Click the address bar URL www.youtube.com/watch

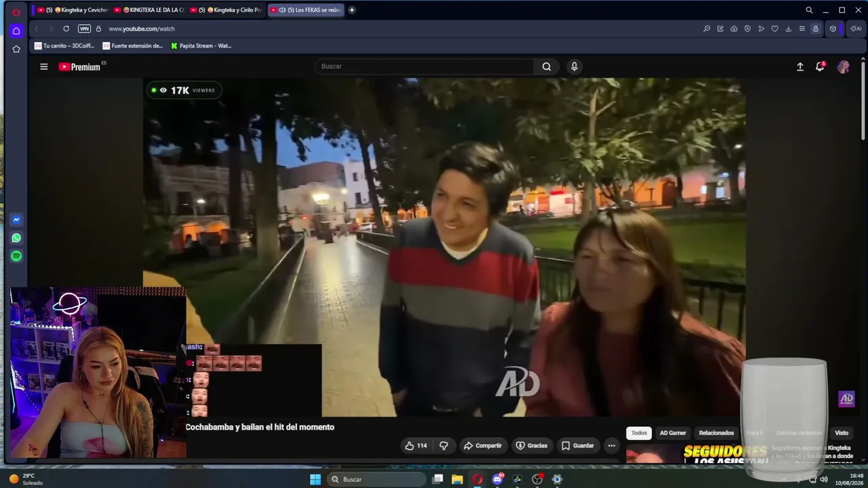point(142,28)
